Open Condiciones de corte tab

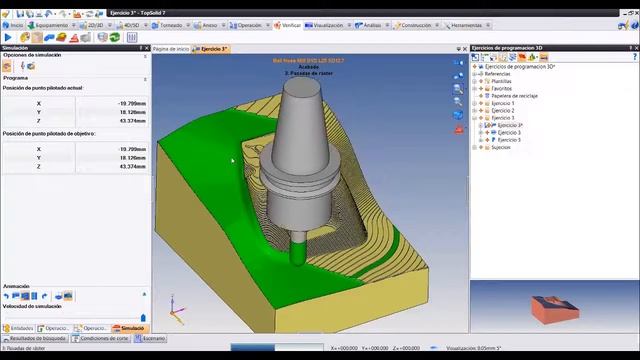point(100,338)
